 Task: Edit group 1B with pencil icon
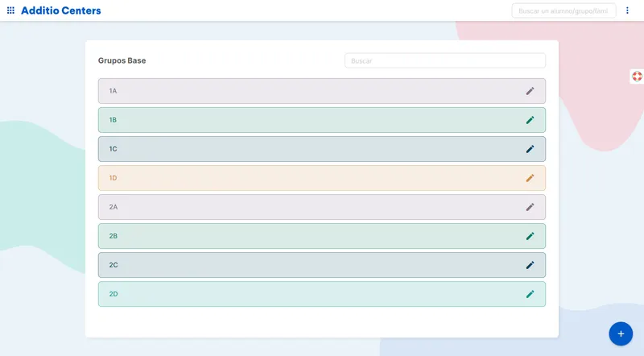pyautogui.click(x=530, y=120)
